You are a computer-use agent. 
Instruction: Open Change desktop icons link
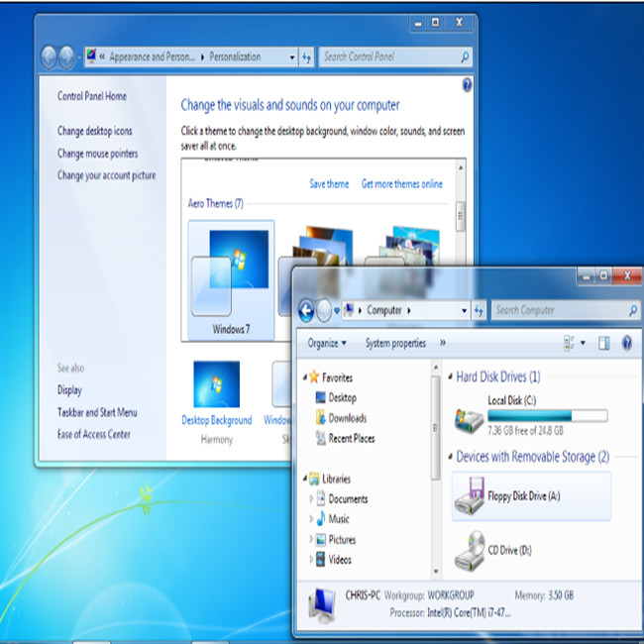click(94, 131)
